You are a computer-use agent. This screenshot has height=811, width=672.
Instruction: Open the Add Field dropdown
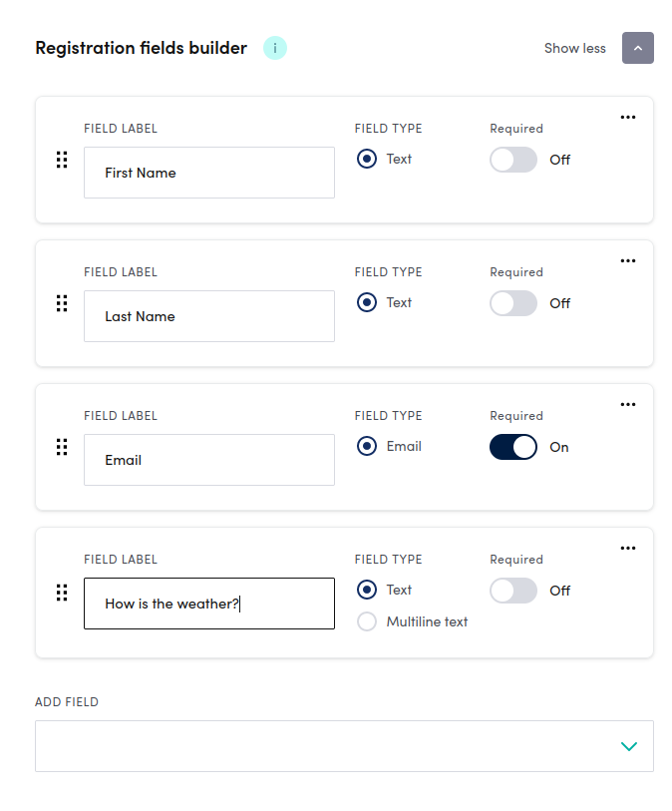point(344,746)
